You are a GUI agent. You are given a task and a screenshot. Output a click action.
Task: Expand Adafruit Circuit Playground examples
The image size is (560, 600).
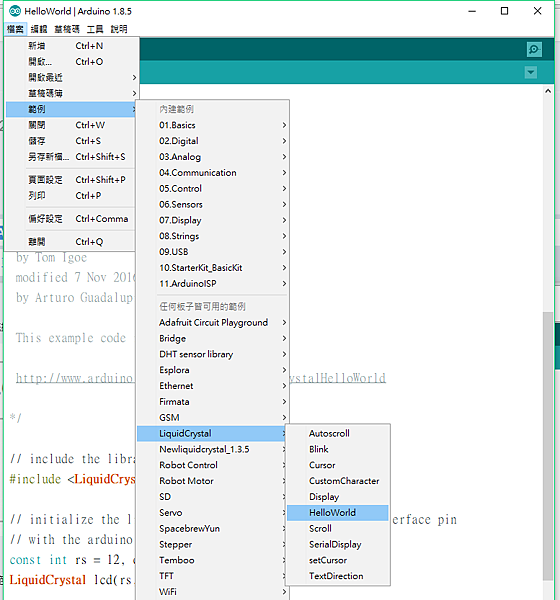pyautogui.click(x=212, y=323)
